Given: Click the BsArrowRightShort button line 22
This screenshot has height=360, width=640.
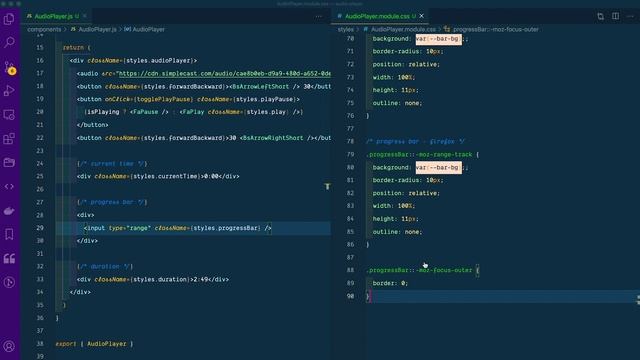Looking at the screenshot, I should (204, 138).
